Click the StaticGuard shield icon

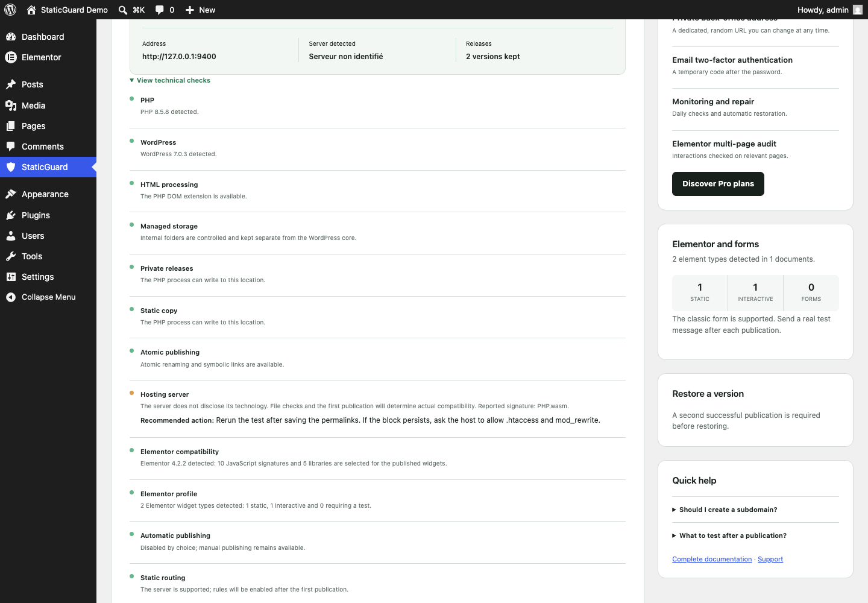(11, 167)
